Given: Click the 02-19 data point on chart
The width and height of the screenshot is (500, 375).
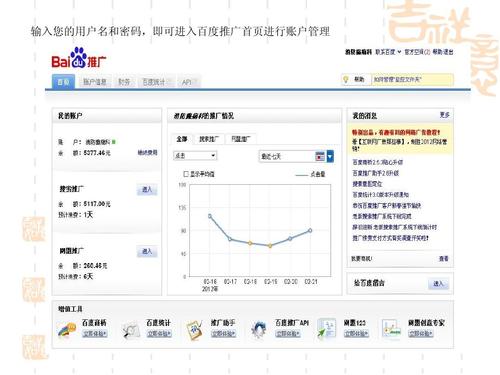Looking at the screenshot, I should 270,246.
